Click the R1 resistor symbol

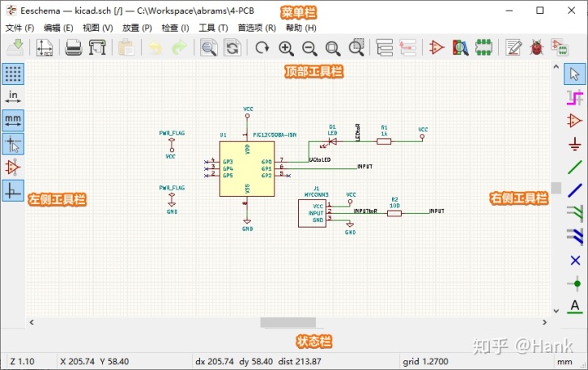click(x=384, y=141)
